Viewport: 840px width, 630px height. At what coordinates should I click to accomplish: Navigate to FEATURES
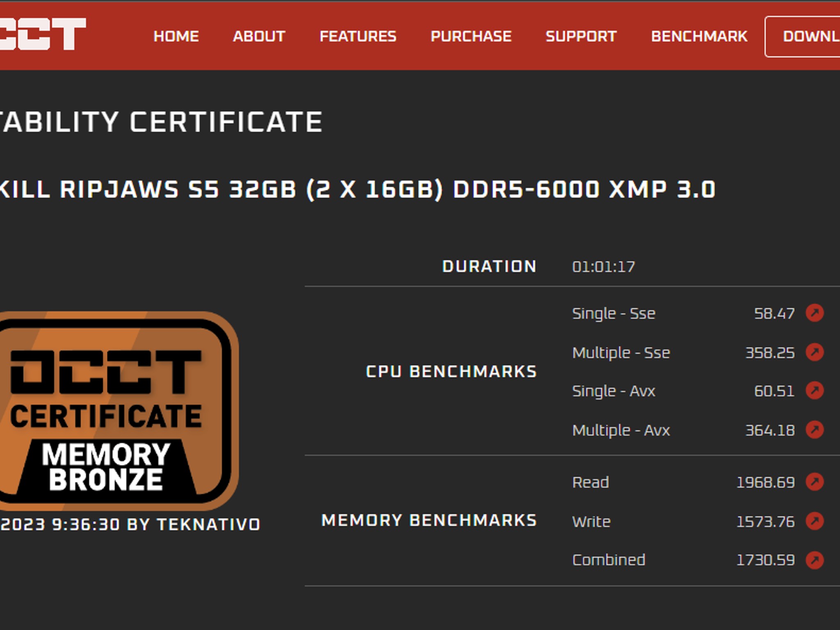coord(358,37)
